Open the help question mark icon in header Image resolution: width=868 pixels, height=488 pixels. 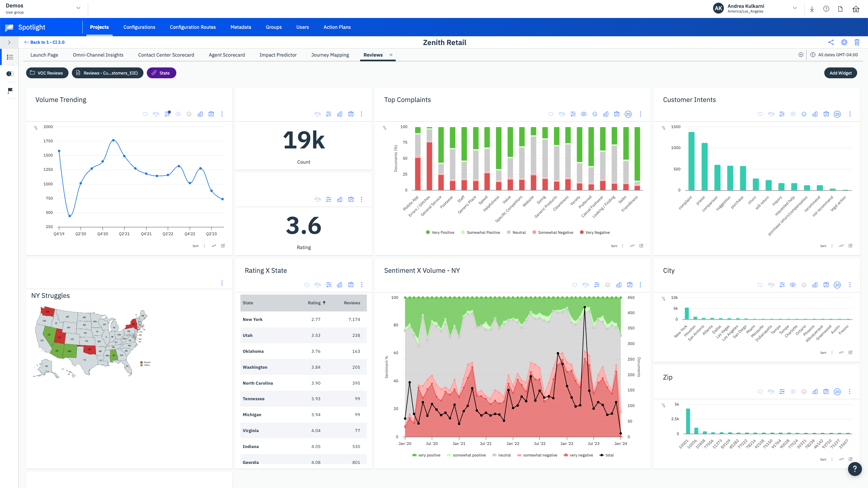pyautogui.click(x=826, y=9)
